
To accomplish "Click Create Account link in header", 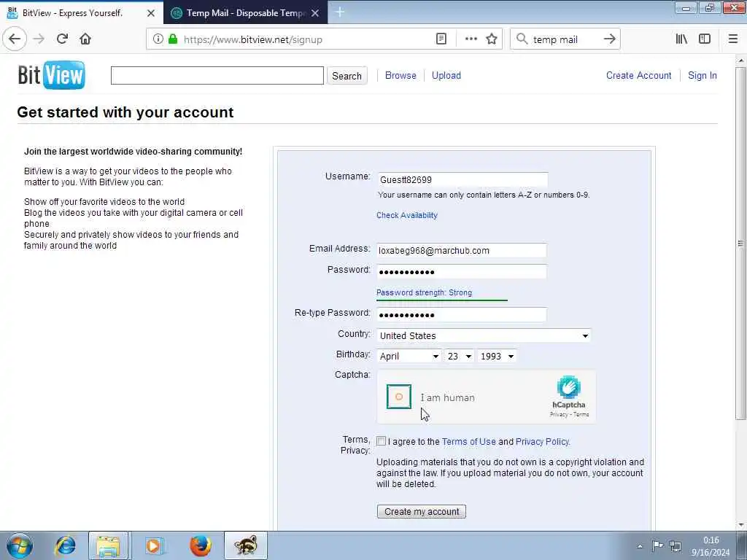I will (638, 75).
